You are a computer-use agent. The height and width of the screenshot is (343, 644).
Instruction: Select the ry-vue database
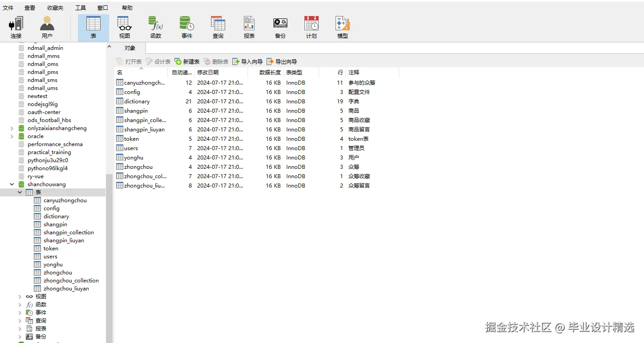(x=36, y=176)
